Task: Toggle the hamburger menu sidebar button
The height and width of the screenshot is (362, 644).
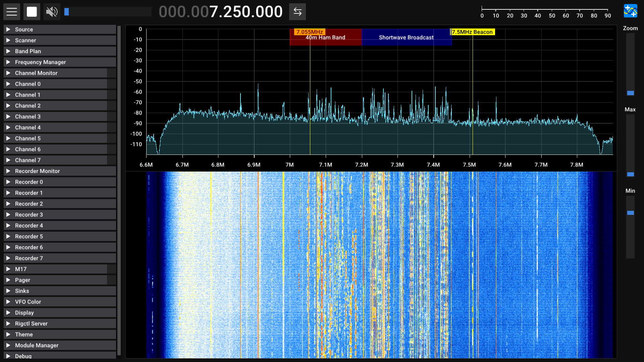Action: point(12,12)
